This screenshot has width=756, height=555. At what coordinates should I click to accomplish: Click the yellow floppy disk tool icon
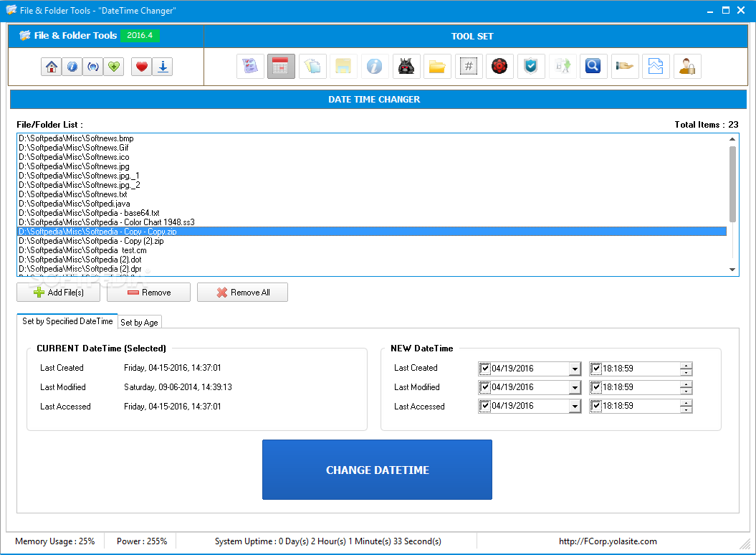pyautogui.click(x=343, y=66)
